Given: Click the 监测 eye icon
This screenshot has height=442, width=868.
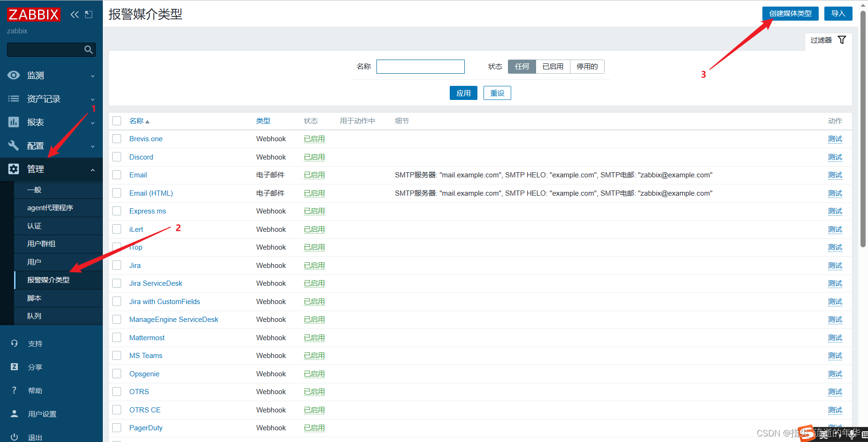Looking at the screenshot, I should click(x=14, y=75).
